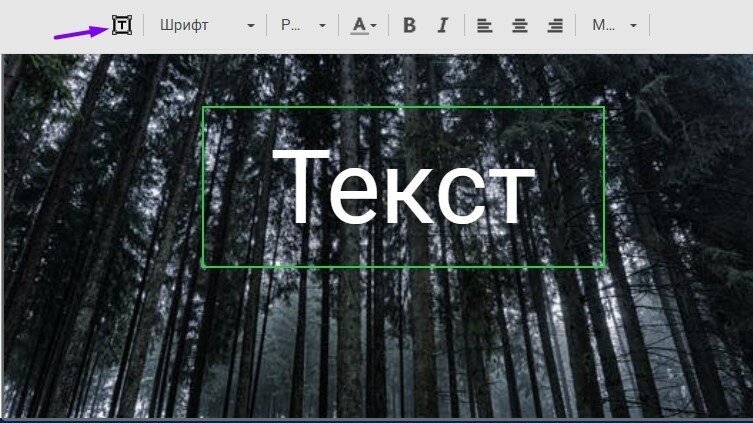Screen dimensions: 753x423
Task: Click the Текст caption on the image
Action: click(403, 188)
